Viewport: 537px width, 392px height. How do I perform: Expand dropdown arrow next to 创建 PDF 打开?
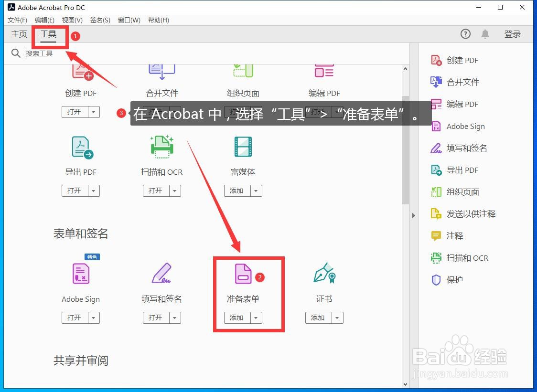[x=94, y=112]
